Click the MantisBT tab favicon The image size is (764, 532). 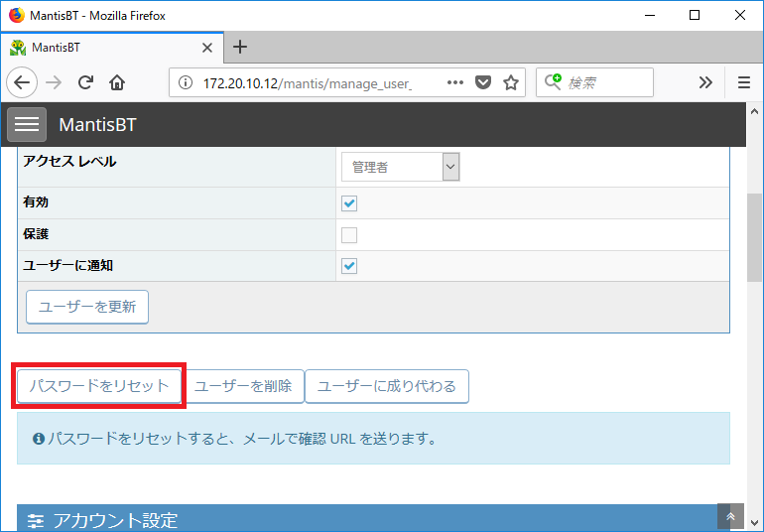pyautogui.click(x=18, y=48)
